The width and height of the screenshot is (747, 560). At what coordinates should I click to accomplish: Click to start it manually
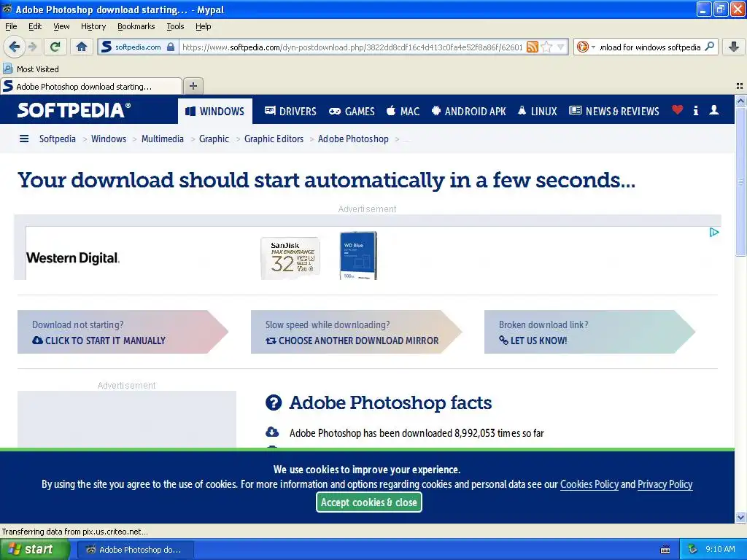(98, 341)
